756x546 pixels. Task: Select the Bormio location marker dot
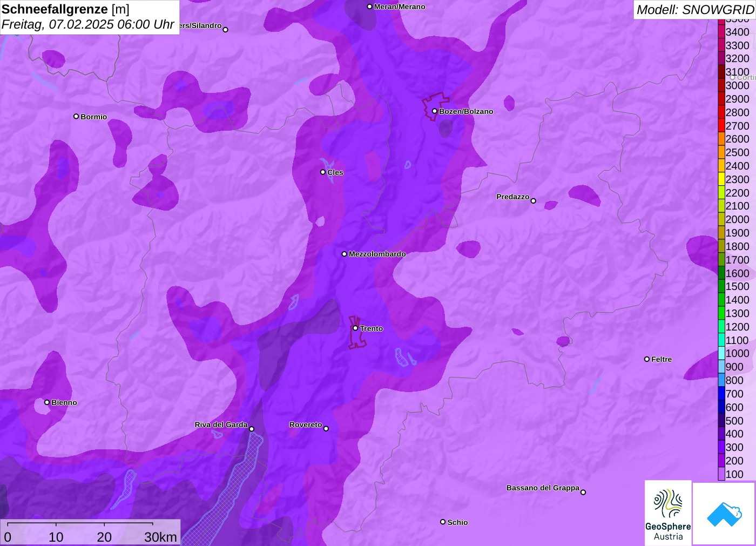(x=76, y=116)
